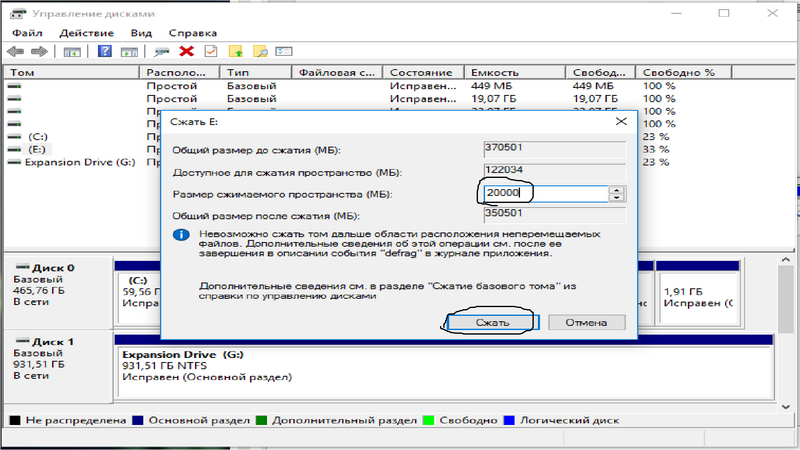The width and height of the screenshot is (800, 450).
Task: Select the (E:) volume row
Action: point(37,149)
